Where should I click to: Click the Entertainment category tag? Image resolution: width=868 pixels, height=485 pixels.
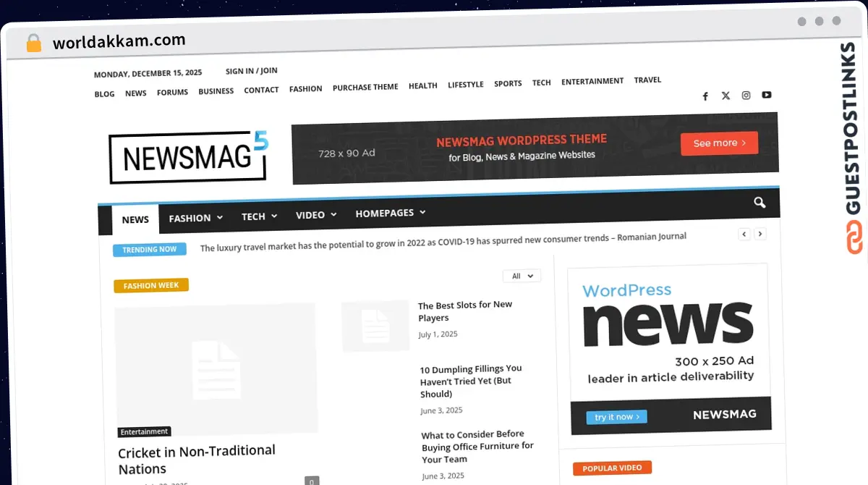(x=144, y=431)
